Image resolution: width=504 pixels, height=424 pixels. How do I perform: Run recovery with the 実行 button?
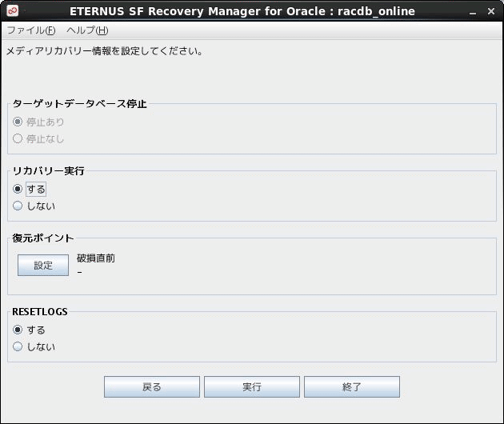click(x=252, y=387)
